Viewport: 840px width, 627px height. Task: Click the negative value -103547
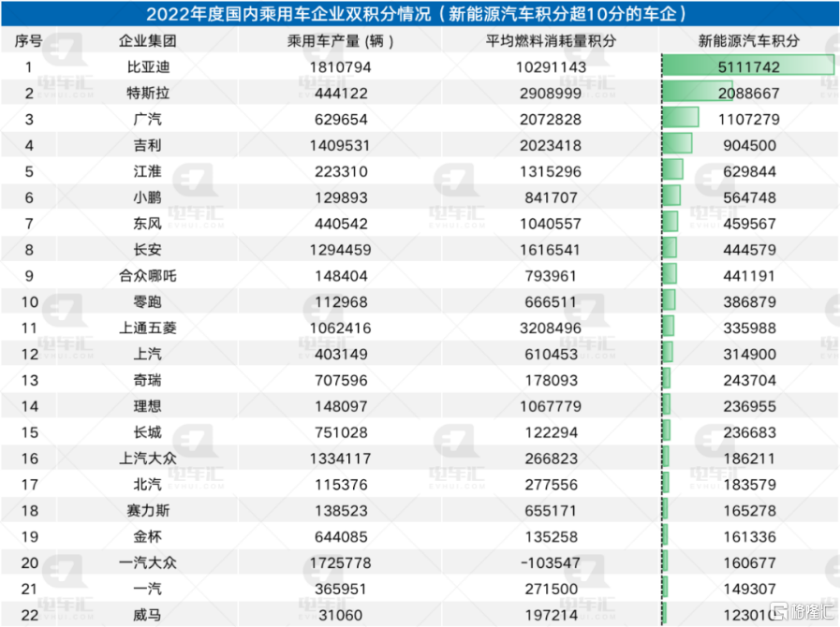(551, 563)
